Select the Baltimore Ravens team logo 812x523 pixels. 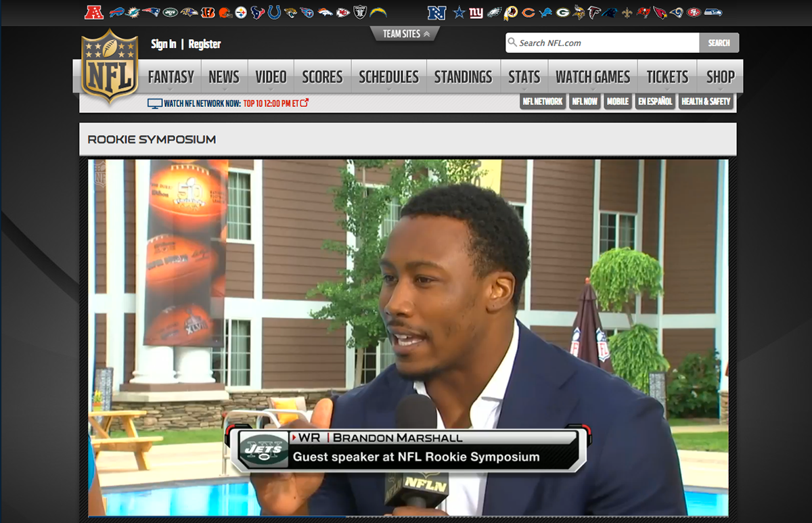pyautogui.click(x=189, y=12)
